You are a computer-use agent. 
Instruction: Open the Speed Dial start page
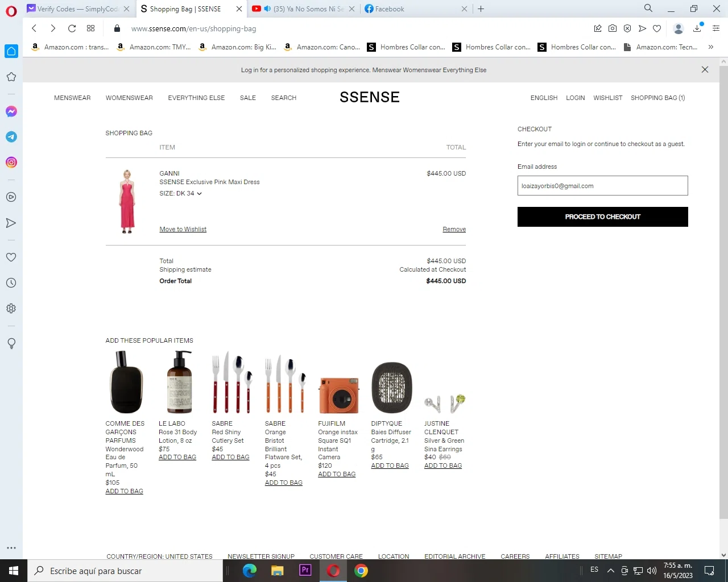click(90, 28)
